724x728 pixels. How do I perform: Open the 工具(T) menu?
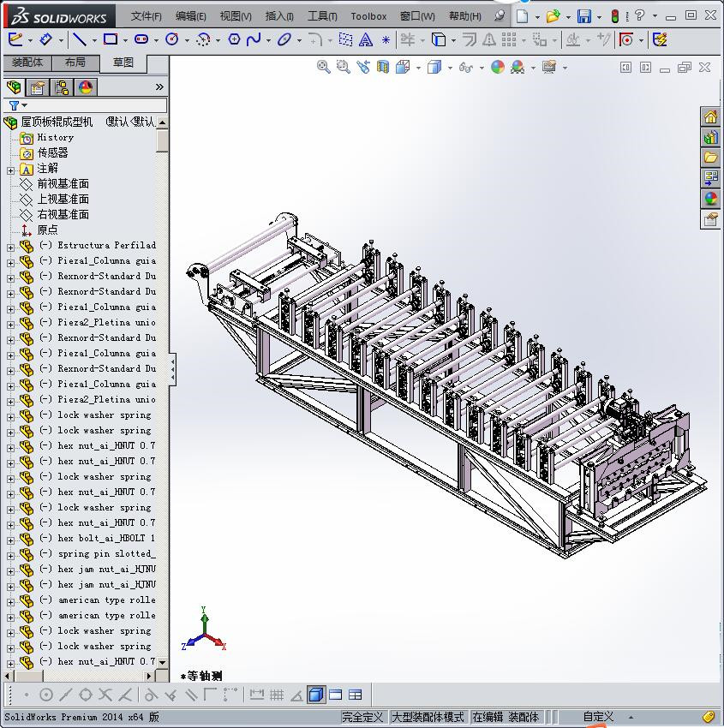[x=322, y=16]
